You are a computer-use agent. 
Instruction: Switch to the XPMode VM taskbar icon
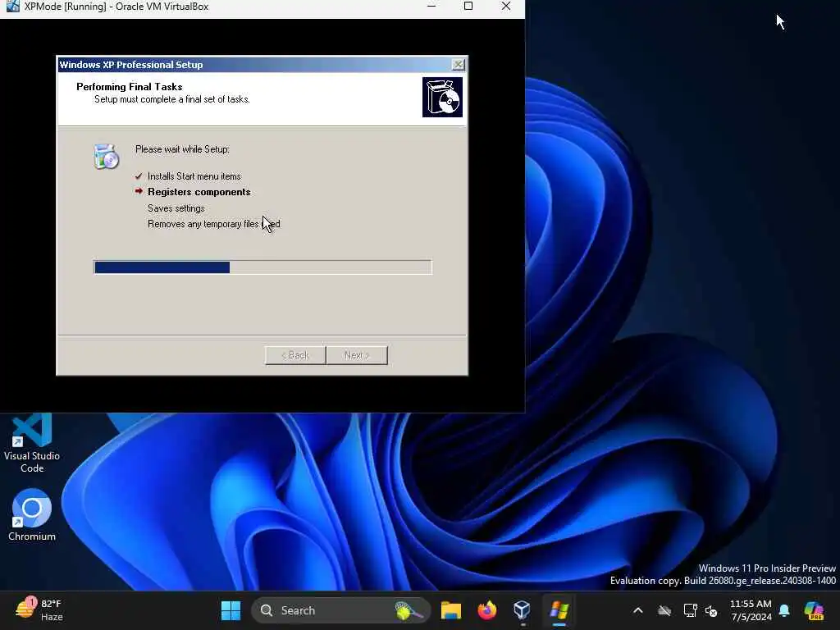559,610
